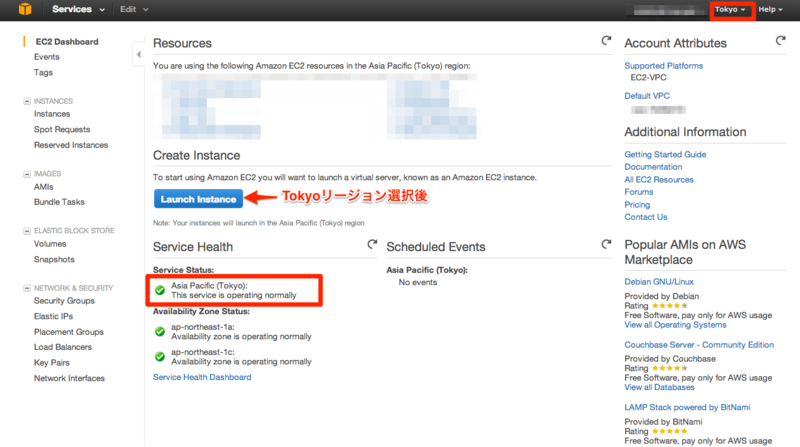Click green check icon for ap-northeast-1c
Screen dimensions: 800x447
tap(160, 357)
